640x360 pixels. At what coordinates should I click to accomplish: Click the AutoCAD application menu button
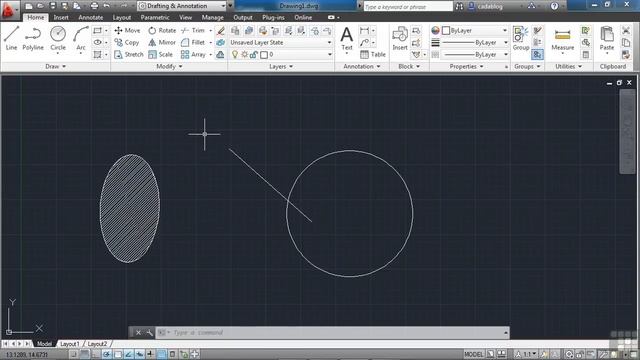pos(9,10)
